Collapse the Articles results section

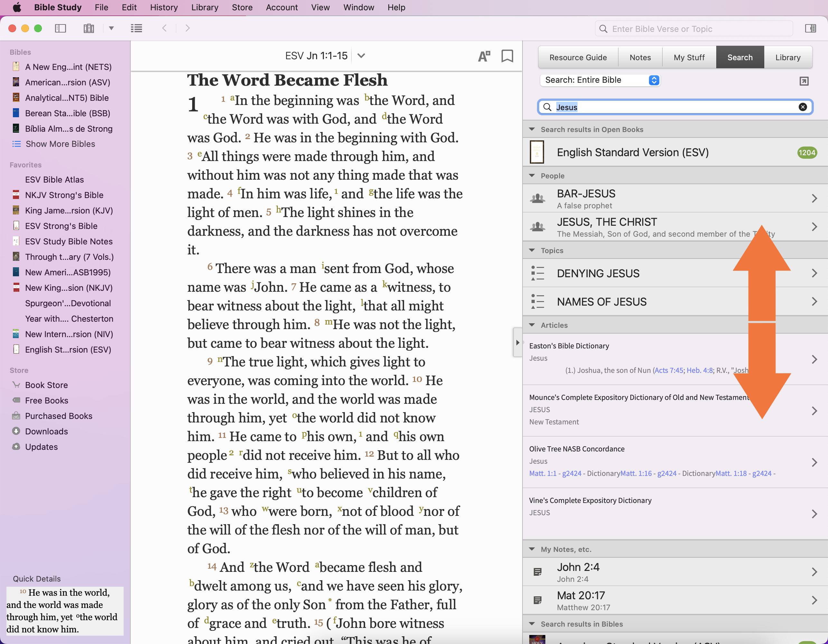pos(532,325)
